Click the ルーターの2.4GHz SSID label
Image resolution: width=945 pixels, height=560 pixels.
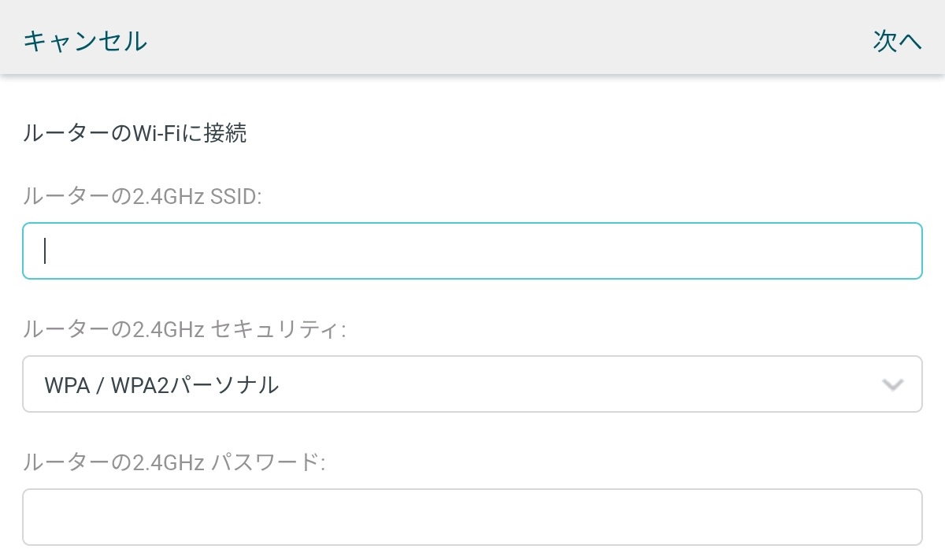(x=142, y=195)
